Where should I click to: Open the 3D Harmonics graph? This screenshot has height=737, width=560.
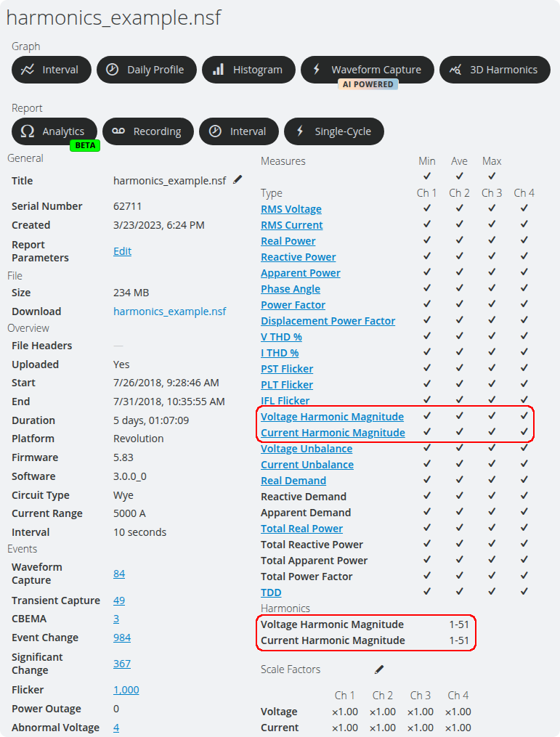click(495, 70)
